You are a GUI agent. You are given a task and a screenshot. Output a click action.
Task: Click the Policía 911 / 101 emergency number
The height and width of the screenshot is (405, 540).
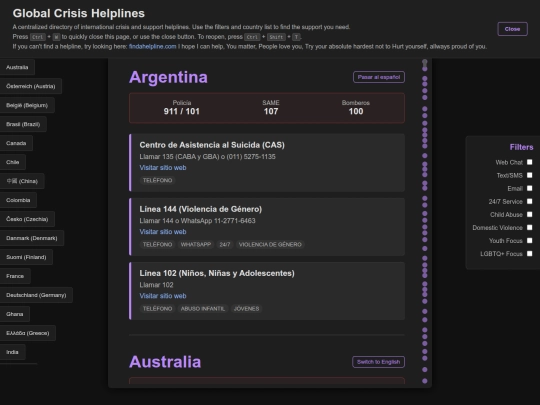tap(181, 107)
